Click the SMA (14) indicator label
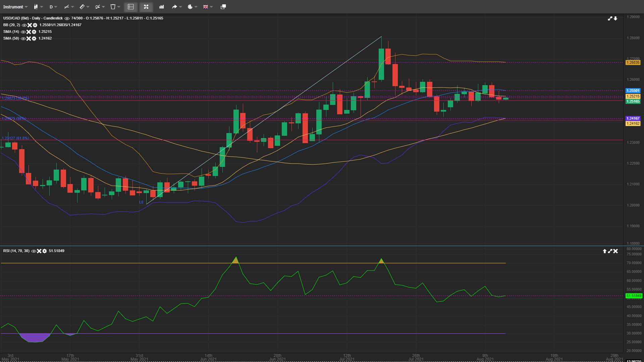644x362 pixels. coord(11,32)
